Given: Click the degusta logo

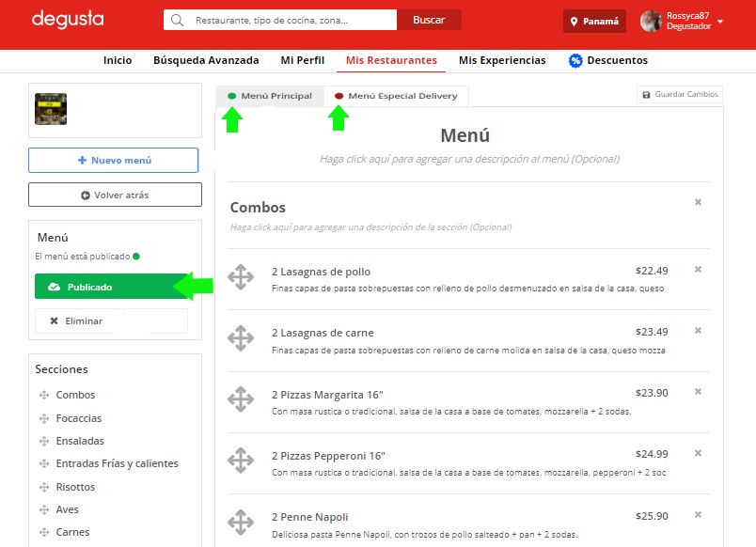Looking at the screenshot, I should click(x=68, y=20).
